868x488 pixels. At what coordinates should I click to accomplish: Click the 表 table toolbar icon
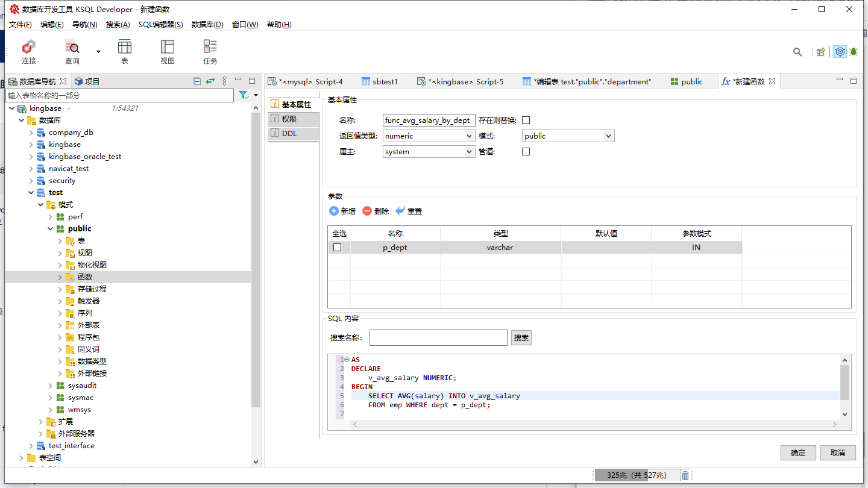(125, 47)
